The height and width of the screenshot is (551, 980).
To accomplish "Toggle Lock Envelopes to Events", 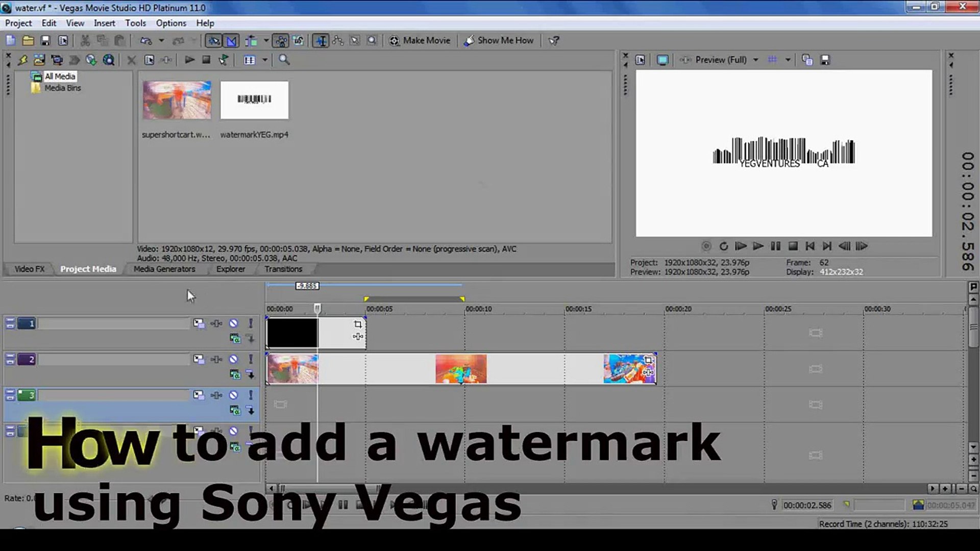I will 281,40.
